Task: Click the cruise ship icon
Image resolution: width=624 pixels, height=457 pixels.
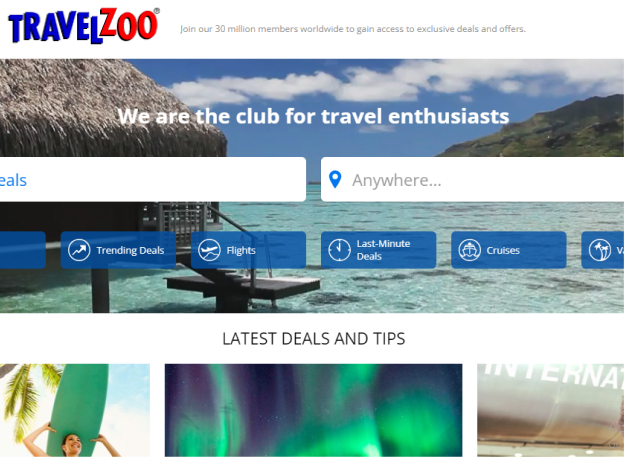Action: tap(470, 250)
